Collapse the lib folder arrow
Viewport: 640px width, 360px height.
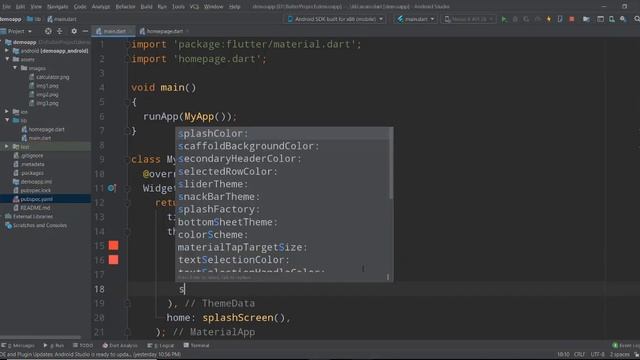7,120
